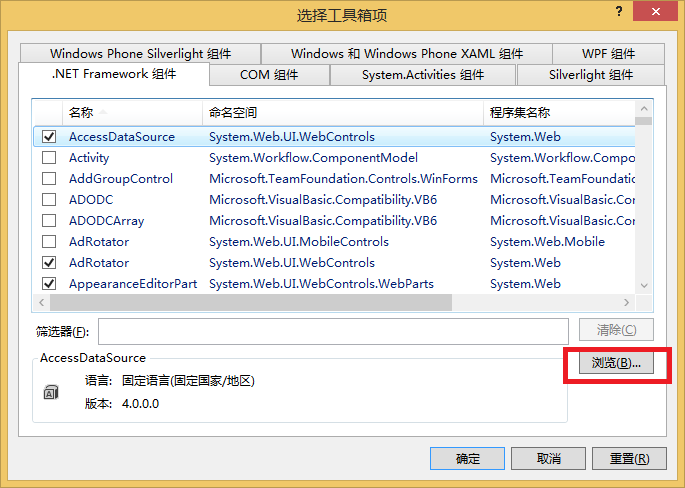Open the System.Activities 组件 tab
Screen dimensions: 685x488
tap(422, 75)
